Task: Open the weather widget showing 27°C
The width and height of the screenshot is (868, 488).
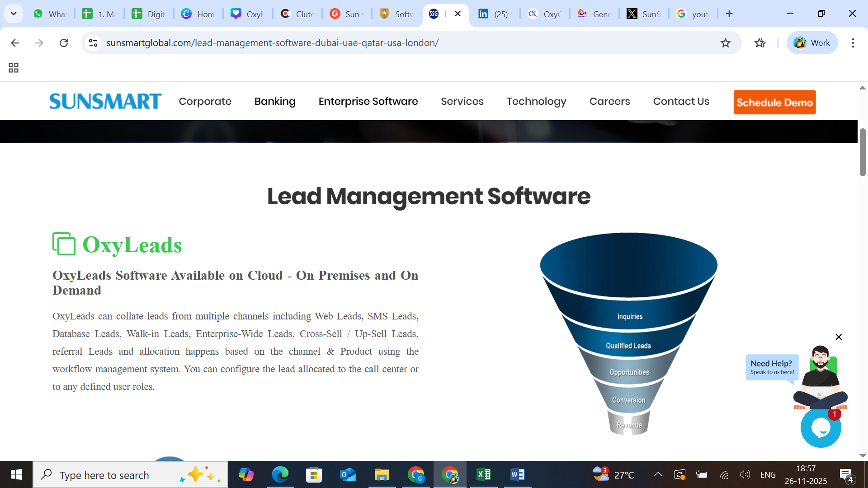Action: (613, 474)
